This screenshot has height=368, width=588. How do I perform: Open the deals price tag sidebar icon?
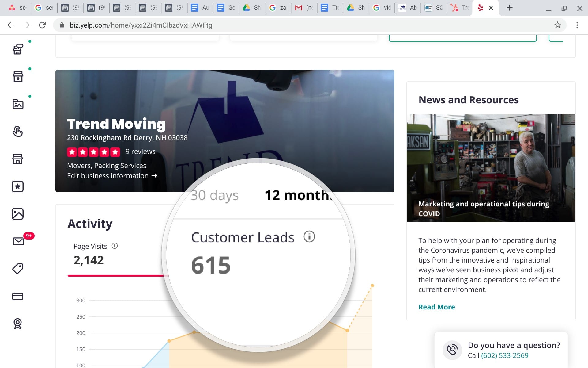(18, 269)
